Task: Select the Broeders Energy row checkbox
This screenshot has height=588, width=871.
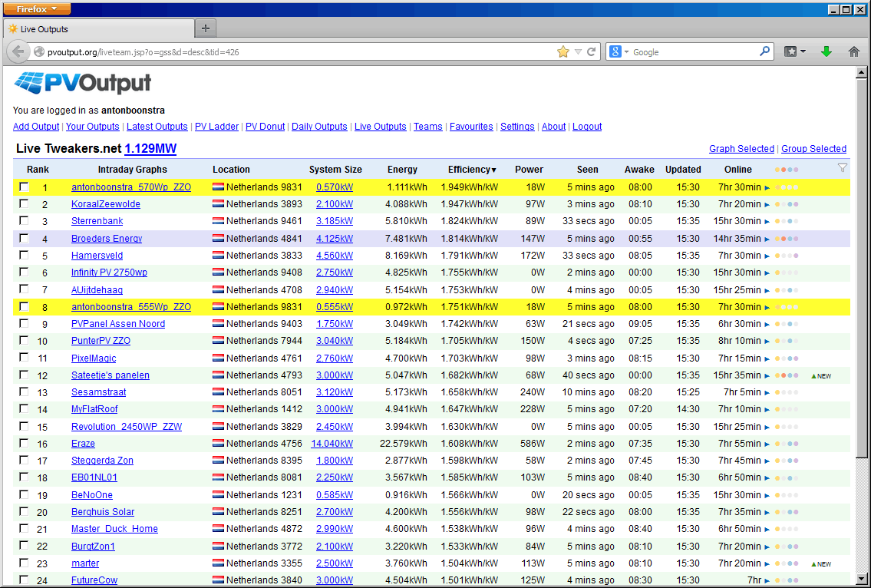Action: click(24, 238)
